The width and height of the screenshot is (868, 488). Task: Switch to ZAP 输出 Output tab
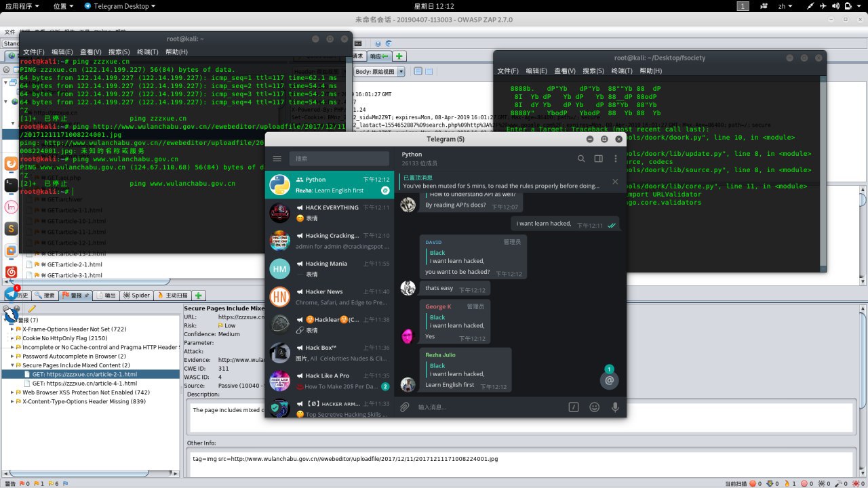coord(106,296)
